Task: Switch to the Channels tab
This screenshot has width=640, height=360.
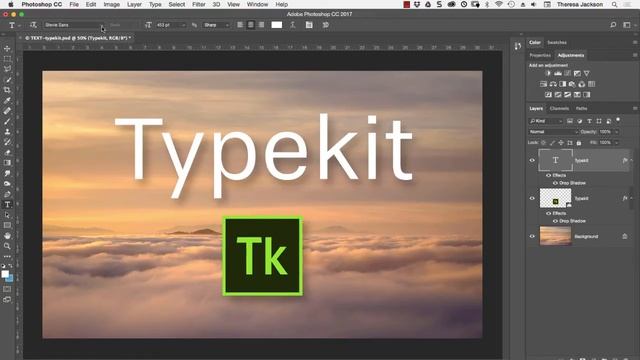Action: point(559,109)
